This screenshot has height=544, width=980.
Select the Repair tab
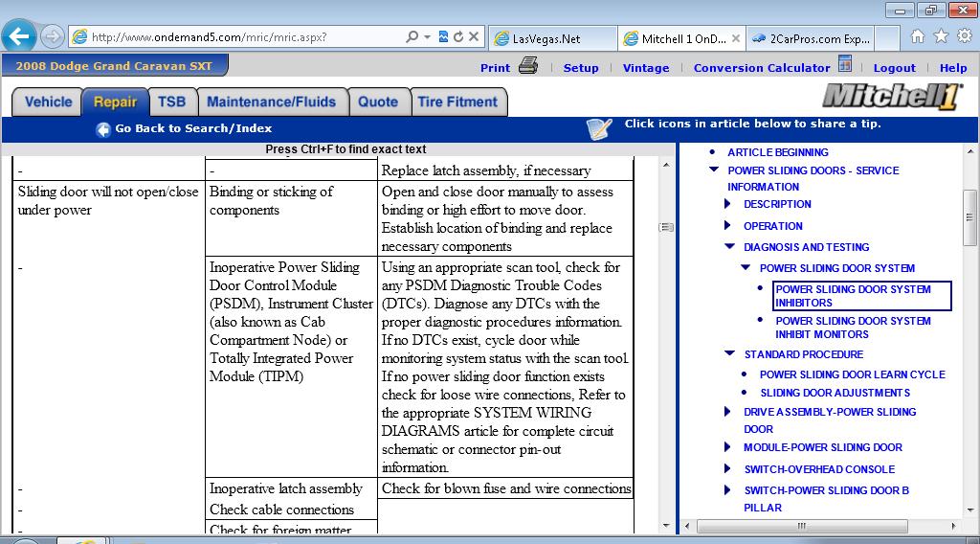[x=115, y=102]
